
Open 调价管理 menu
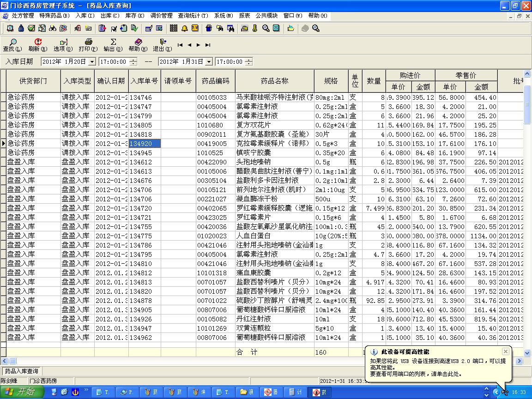click(162, 16)
